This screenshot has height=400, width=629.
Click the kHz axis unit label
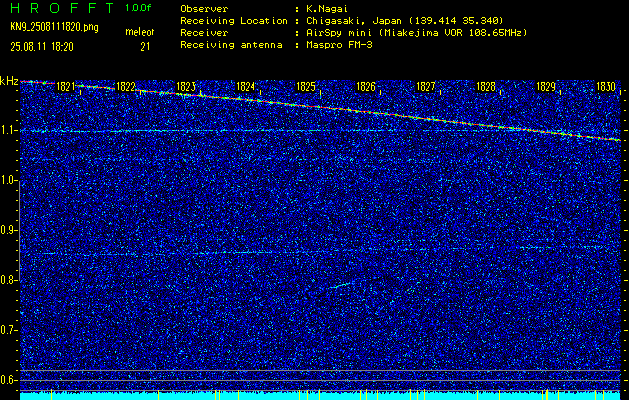coord(9,81)
